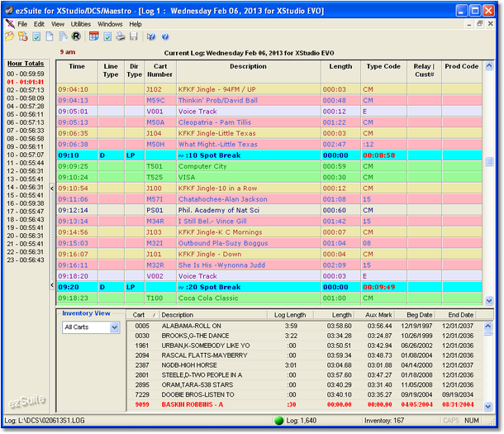Click the open log folder icon
The height and width of the screenshot is (434, 504).
pos(10,36)
